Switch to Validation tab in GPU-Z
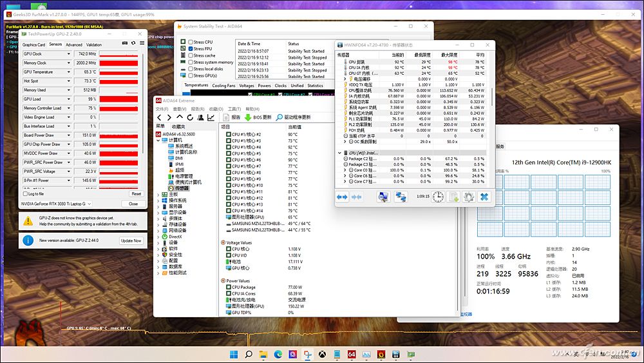Viewport: 644px width, 363px height. click(x=94, y=44)
